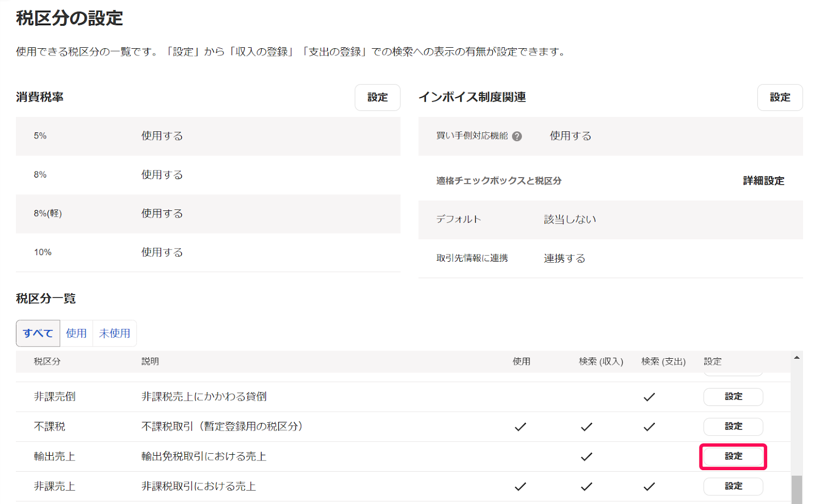
Task: Click 輸出売上 tax category cell
Action: point(54,456)
